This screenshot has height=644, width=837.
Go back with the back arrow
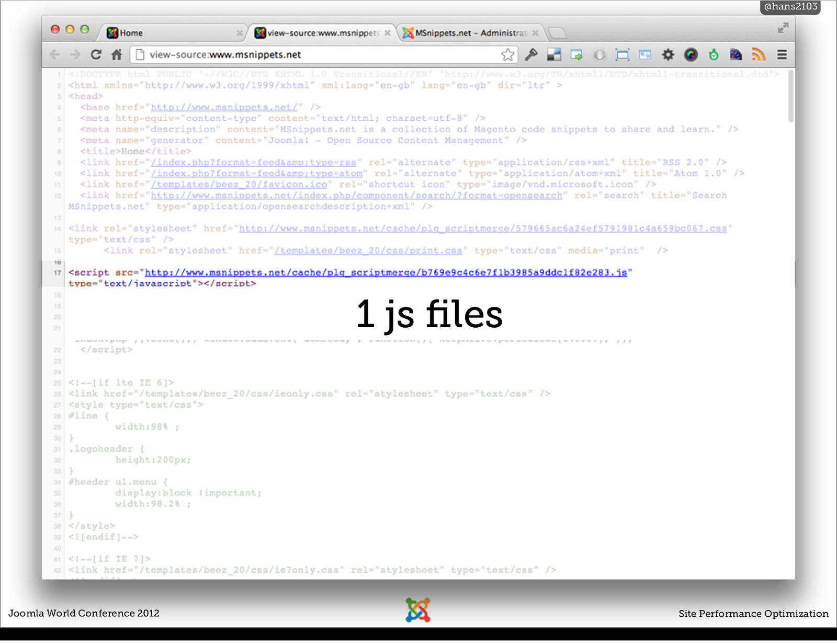pyautogui.click(x=55, y=54)
